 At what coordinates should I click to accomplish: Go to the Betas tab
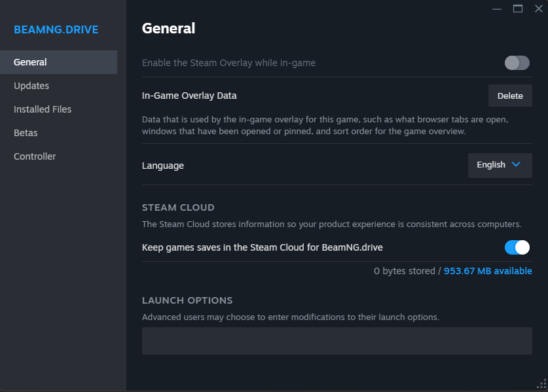pyautogui.click(x=58, y=133)
